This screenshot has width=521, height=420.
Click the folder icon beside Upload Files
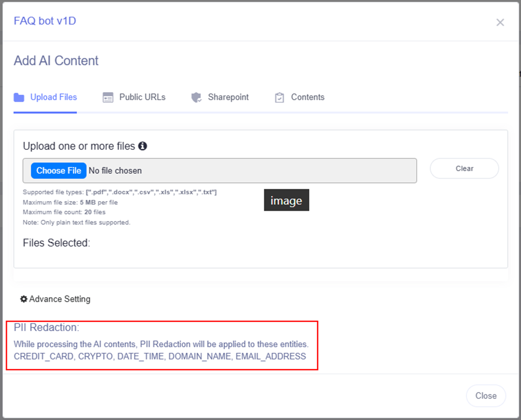pos(19,97)
